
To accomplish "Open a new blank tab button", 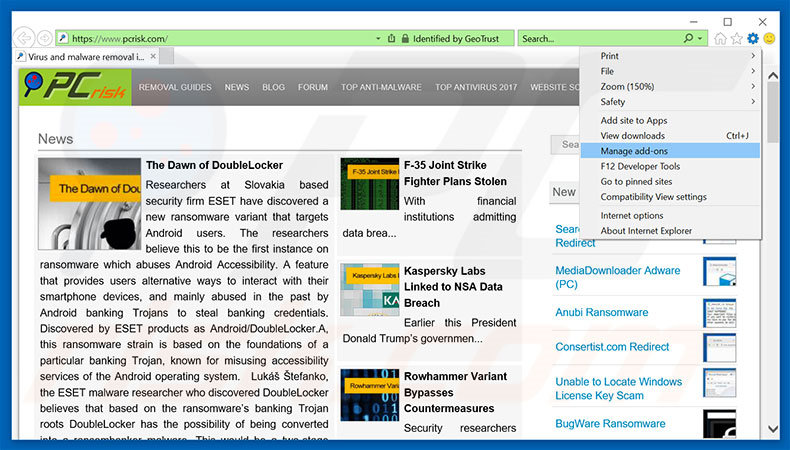I will [x=167, y=56].
